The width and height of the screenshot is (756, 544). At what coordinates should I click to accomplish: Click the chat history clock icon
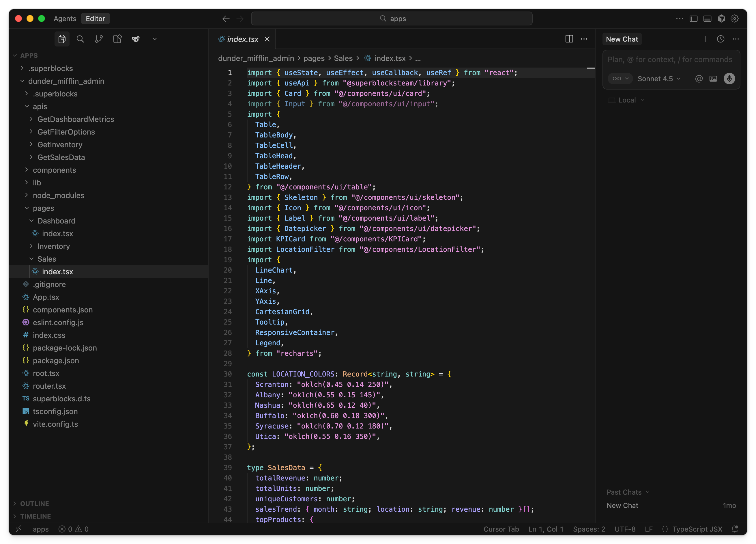720,39
